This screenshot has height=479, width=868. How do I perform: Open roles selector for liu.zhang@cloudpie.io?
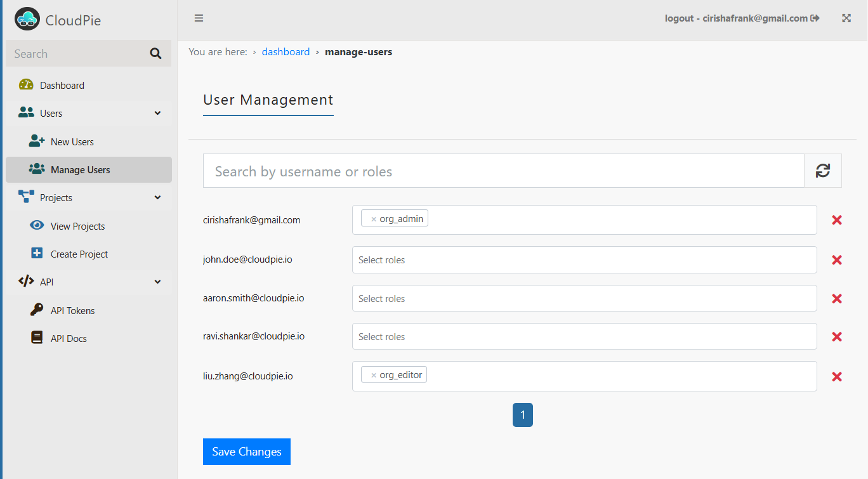[x=584, y=376]
